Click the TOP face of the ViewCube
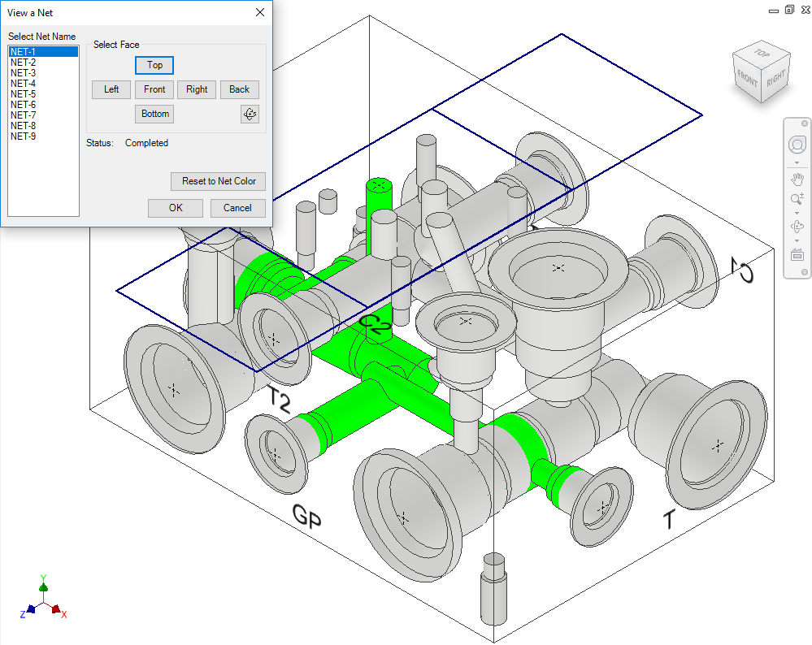This screenshot has height=645, width=812. coord(762,54)
